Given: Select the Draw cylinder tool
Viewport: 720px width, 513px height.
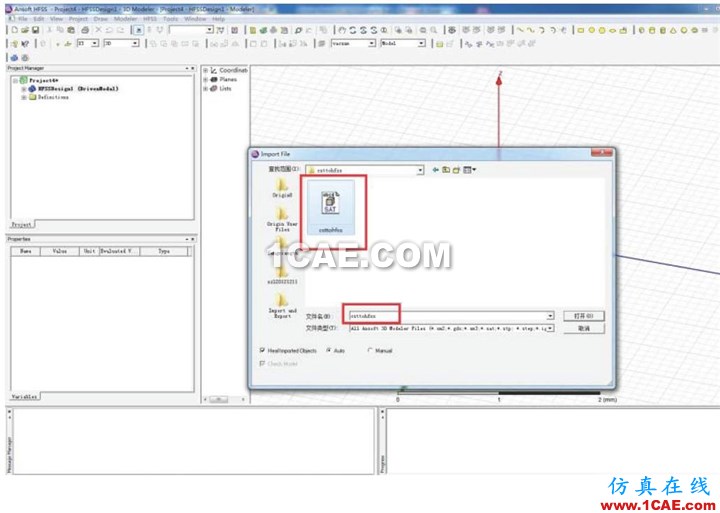Looking at the screenshot, I should [x=652, y=30].
